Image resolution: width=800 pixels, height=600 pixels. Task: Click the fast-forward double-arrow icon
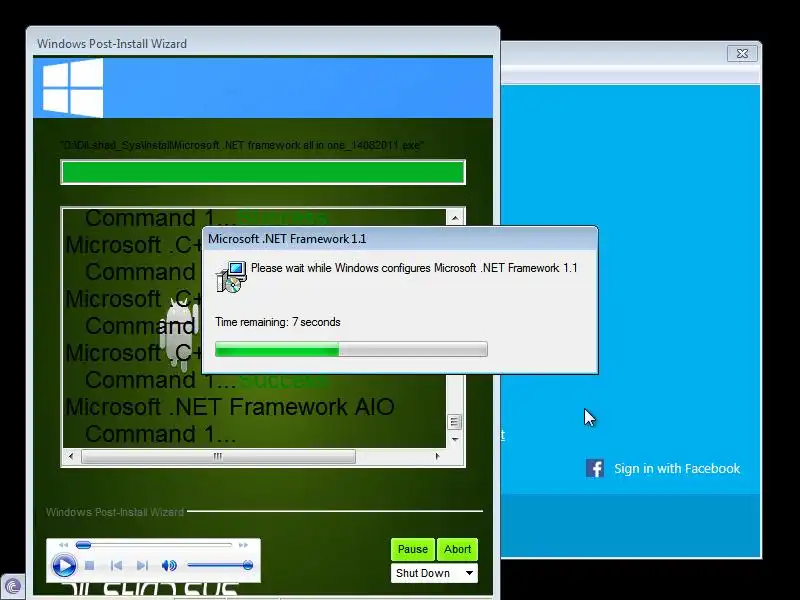(243, 545)
